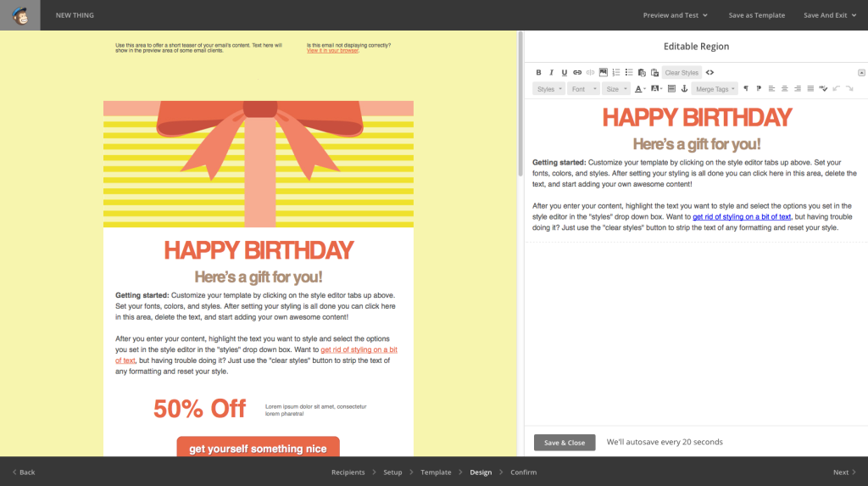868x486 pixels.
Task: Align text left
Action: 771,89
